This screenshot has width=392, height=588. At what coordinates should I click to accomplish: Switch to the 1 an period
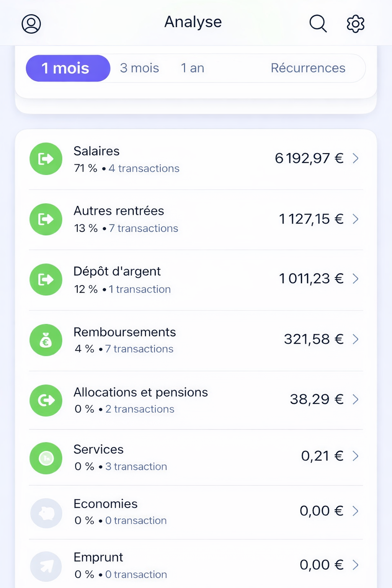pos(193,68)
